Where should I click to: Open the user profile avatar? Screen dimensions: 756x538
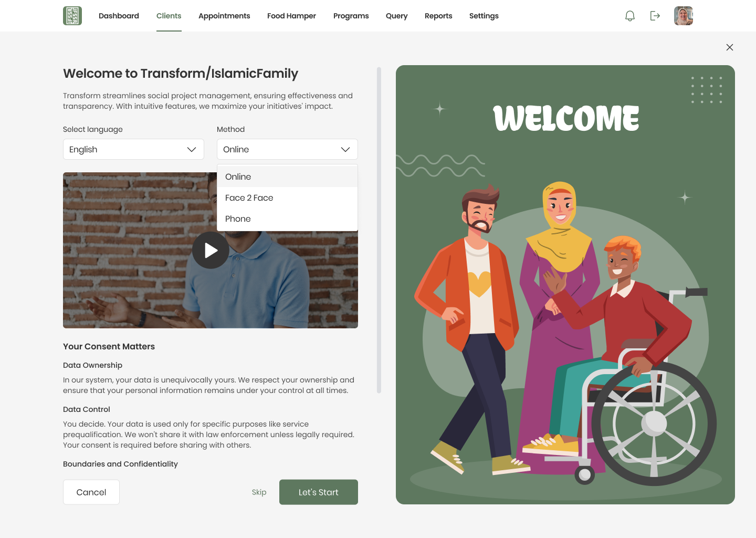coord(684,16)
